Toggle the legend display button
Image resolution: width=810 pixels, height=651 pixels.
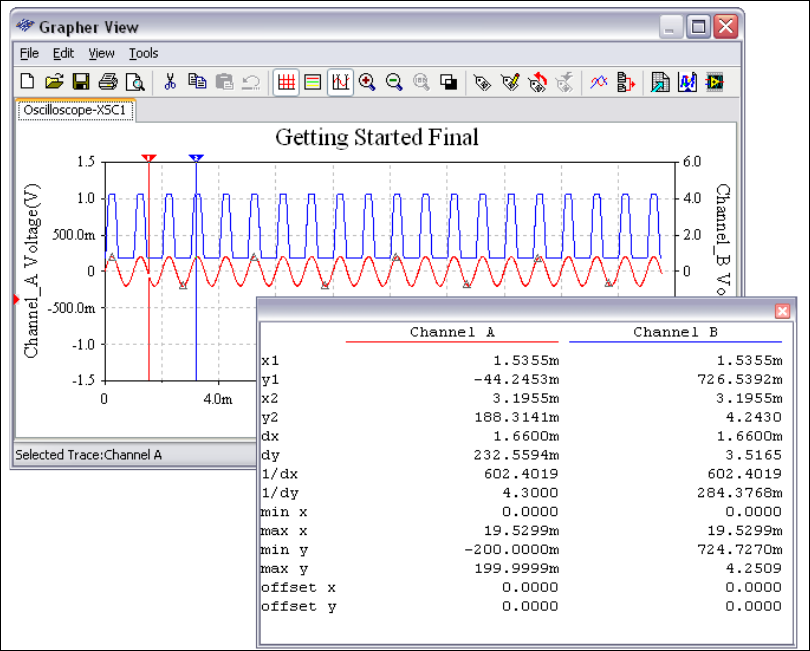pyautogui.click(x=313, y=82)
